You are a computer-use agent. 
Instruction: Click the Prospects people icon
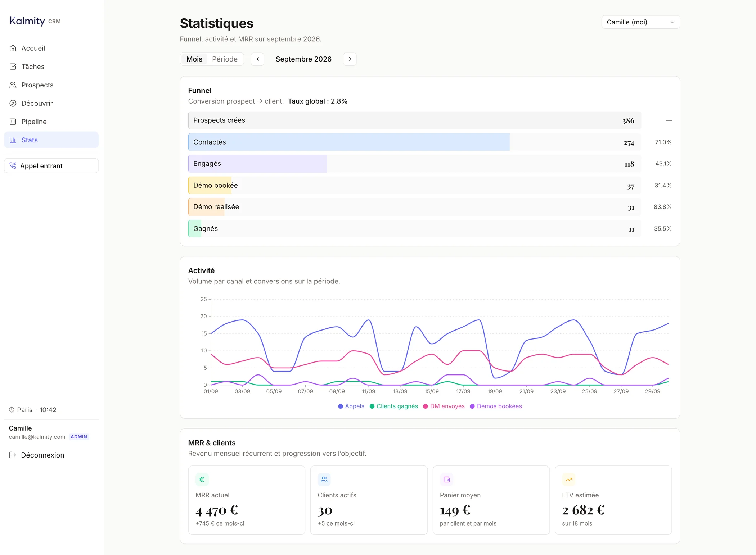[x=13, y=85]
